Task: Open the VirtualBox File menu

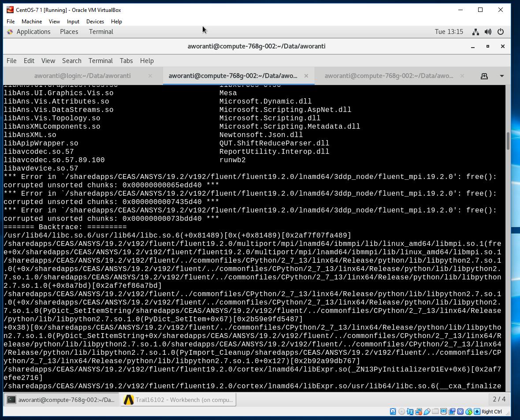Action: (11, 22)
